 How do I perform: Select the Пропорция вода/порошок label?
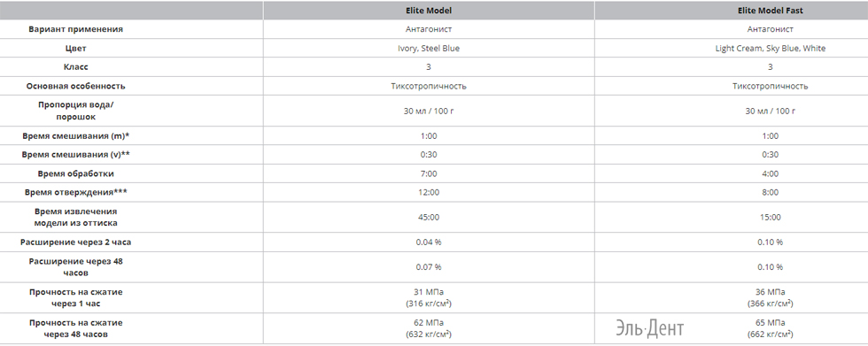[x=76, y=111]
